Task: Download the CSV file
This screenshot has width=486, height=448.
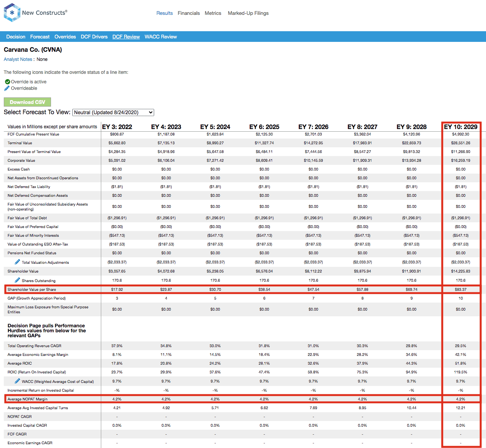Action: [x=27, y=102]
